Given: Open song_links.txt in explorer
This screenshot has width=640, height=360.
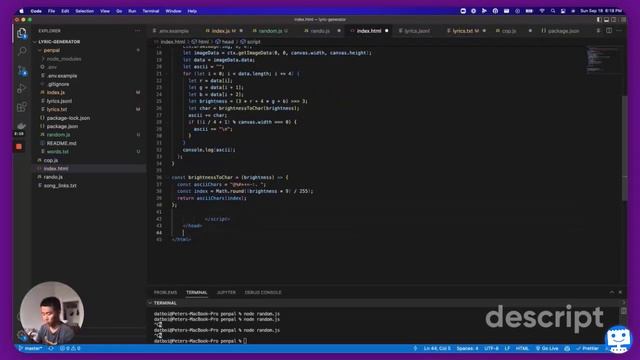Looking at the screenshot, I should 60,185.
